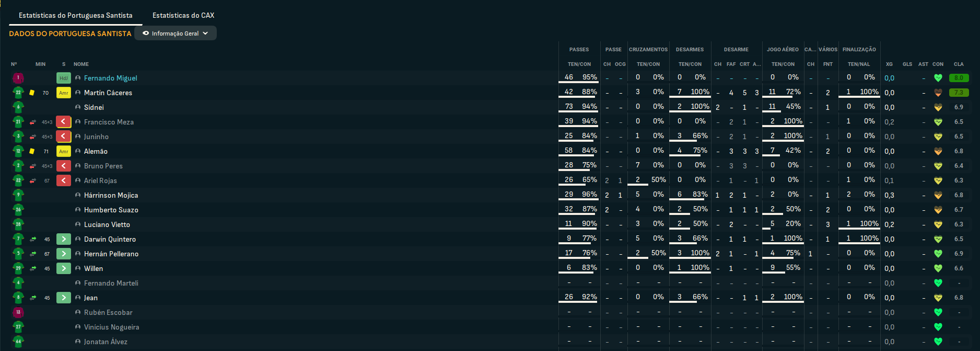The width and height of the screenshot is (980, 351).
Task: Sort by the CLA rating column header
Action: [959, 64]
